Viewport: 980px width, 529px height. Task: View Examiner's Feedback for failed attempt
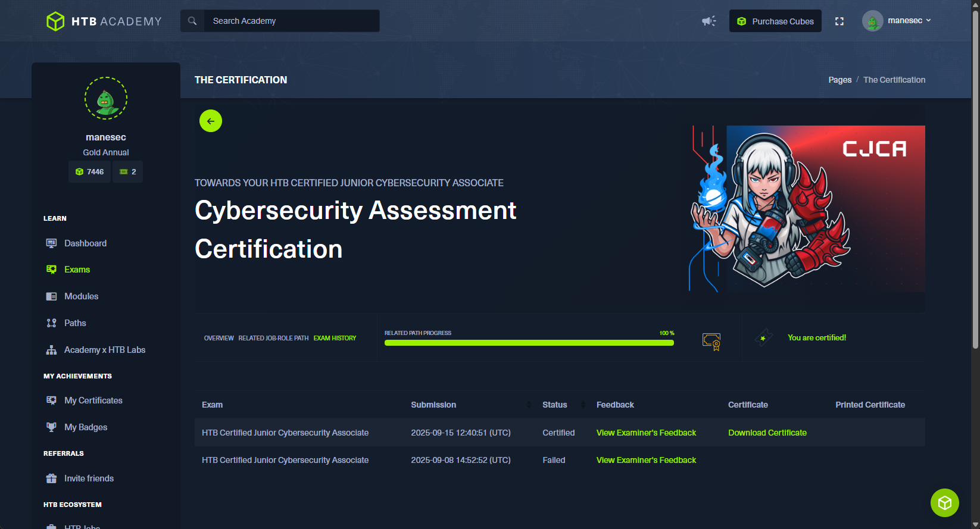[646, 460]
